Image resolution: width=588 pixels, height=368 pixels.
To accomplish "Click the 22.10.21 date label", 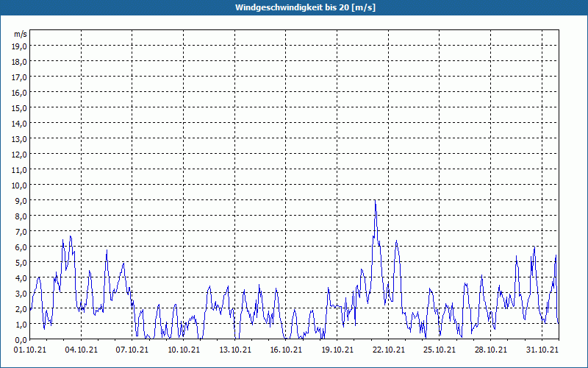I will point(389,350).
